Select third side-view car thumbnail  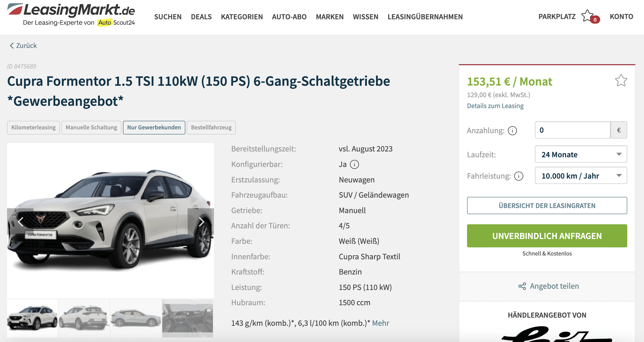(136, 318)
